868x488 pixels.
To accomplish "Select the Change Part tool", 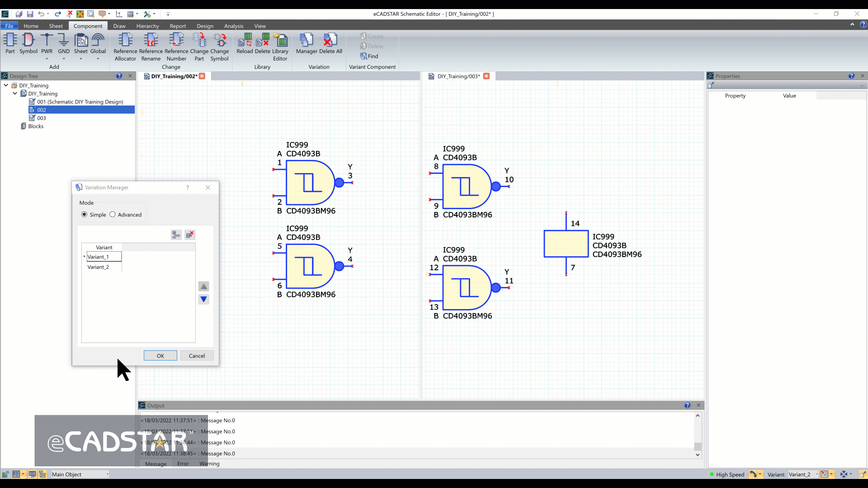I will [x=199, y=47].
